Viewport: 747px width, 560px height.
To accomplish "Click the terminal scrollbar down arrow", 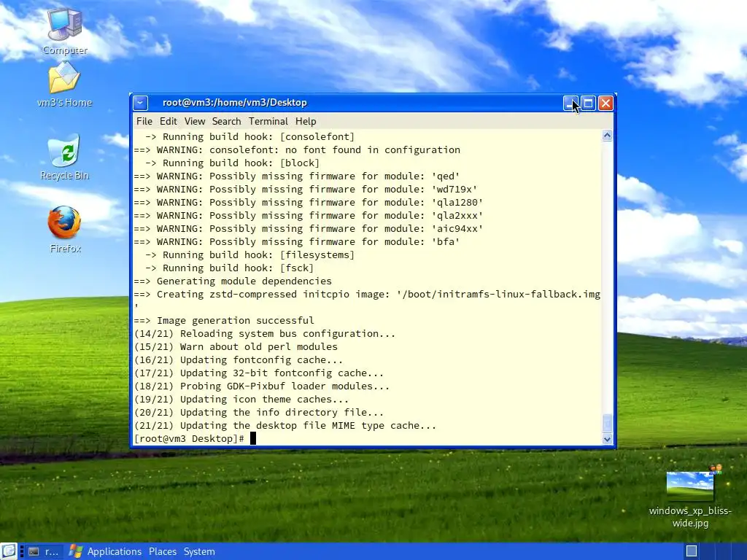I will (608, 440).
